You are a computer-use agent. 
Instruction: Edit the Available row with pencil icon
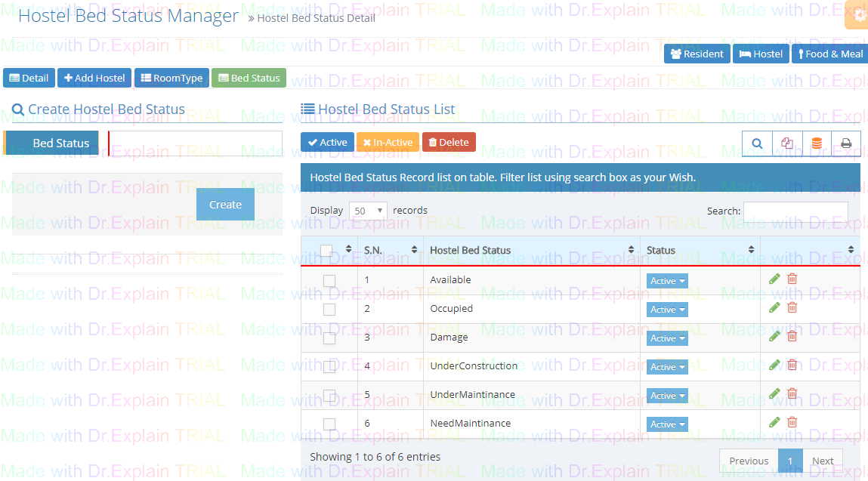coord(774,279)
